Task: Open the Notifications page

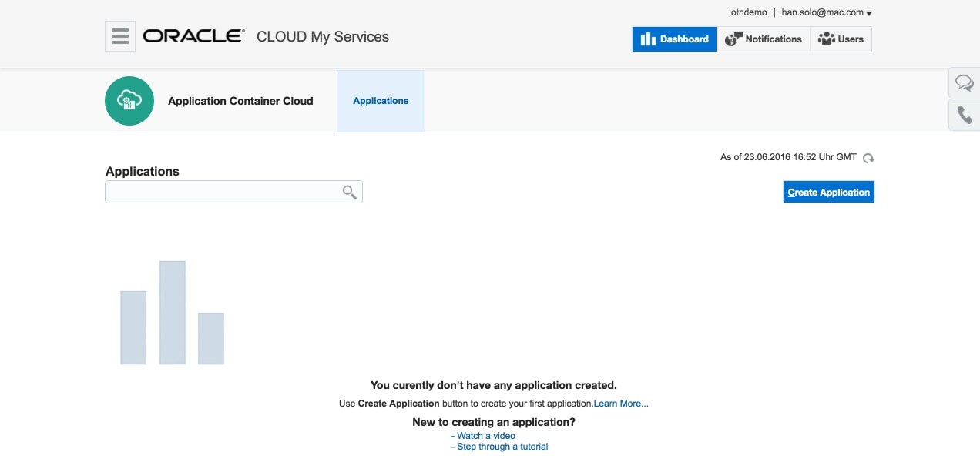Action: (x=764, y=39)
